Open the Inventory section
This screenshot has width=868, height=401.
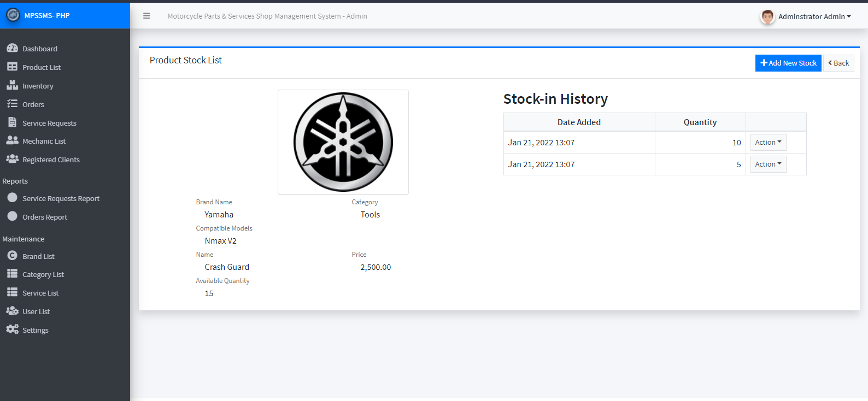pos(65,86)
